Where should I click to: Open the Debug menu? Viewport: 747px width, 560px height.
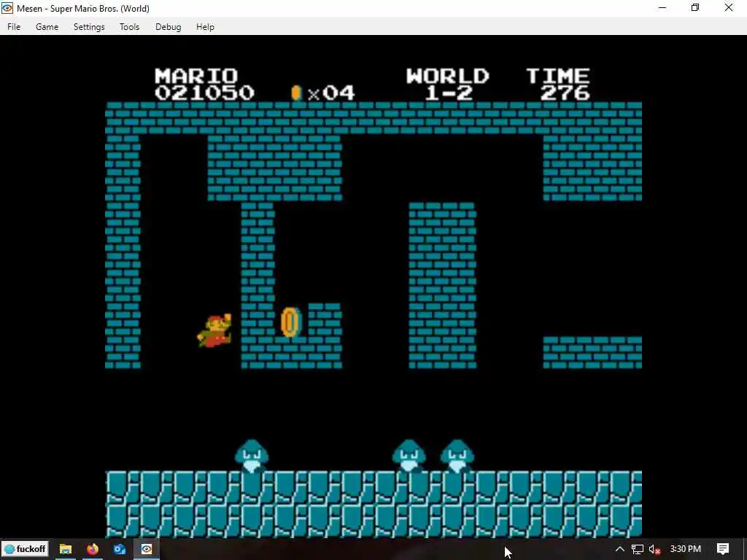(169, 27)
